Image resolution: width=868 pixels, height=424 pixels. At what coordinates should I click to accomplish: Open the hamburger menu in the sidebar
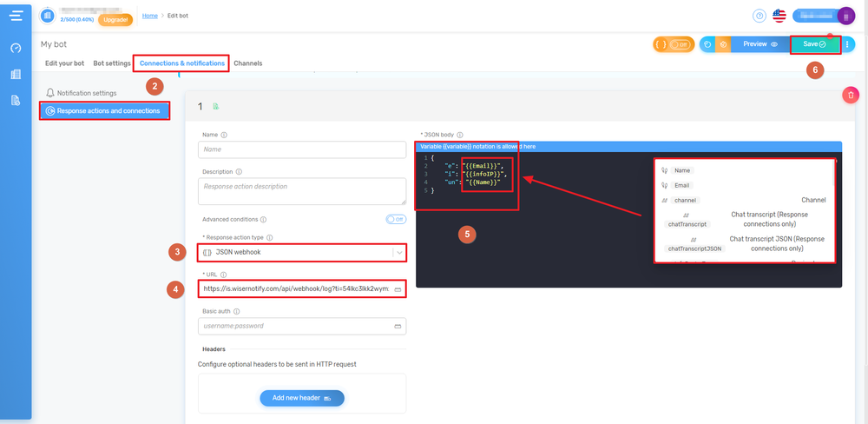pyautogui.click(x=16, y=16)
